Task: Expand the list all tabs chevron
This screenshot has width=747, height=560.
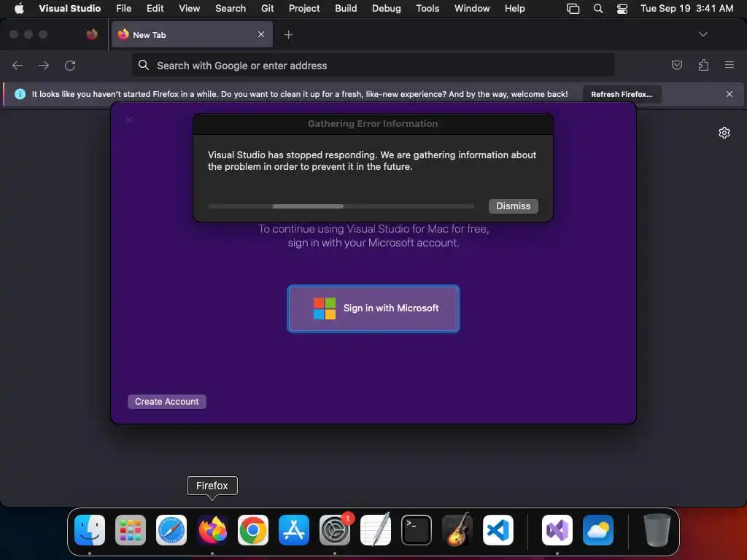Action: point(703,34)
